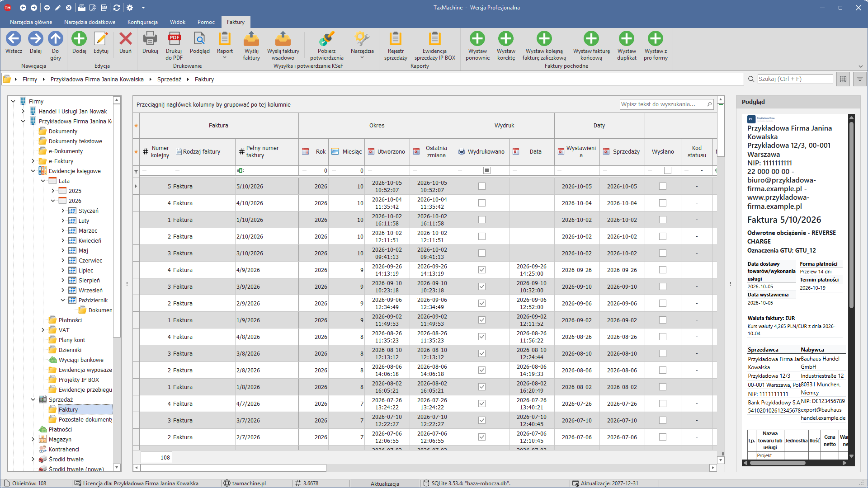868x488 pixels.
Task: Open the Pomoc tab
Action: tap(206, 22)
